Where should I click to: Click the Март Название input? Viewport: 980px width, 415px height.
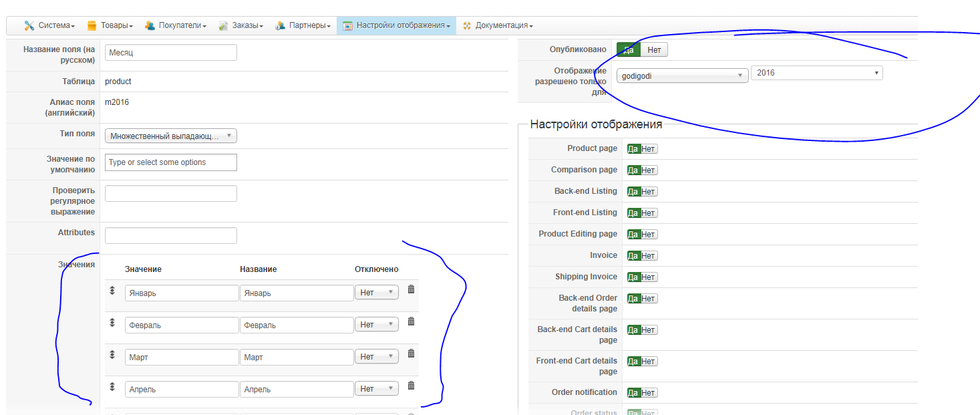point(297,358)
